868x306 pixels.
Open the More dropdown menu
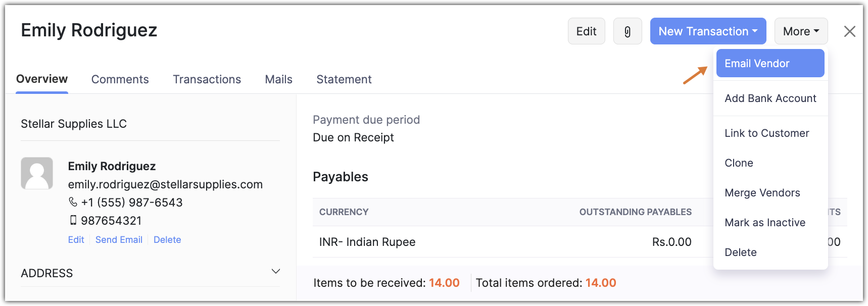tap(801, 31)
